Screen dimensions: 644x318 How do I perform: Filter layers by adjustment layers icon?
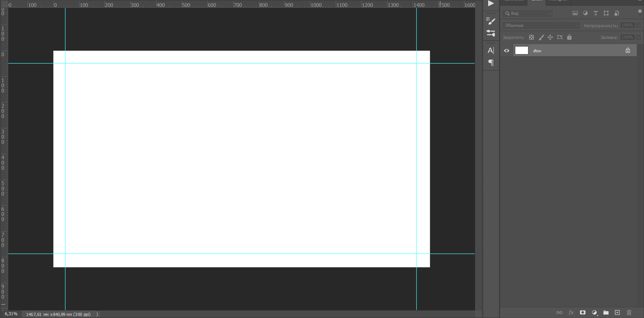pos(586,13)
